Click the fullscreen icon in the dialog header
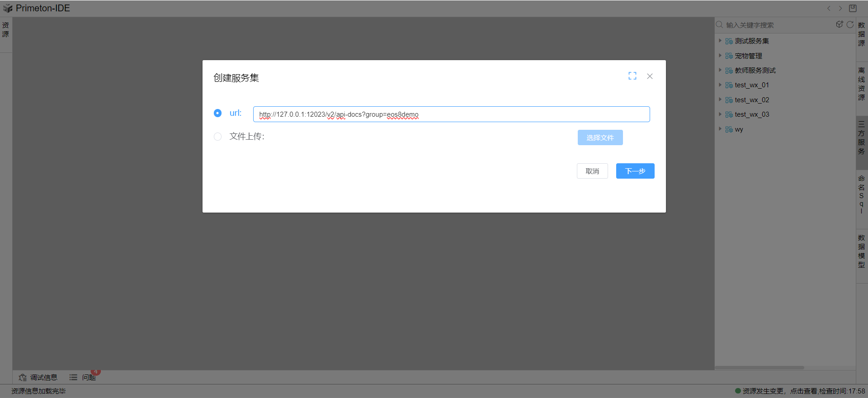868x398 pixels. point(632,76)
